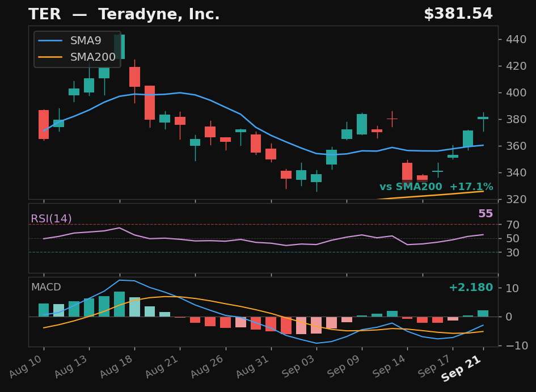This screenshot has height=392, width=536.
Task: Click the 400 price axis label
Action: (516, 92)
